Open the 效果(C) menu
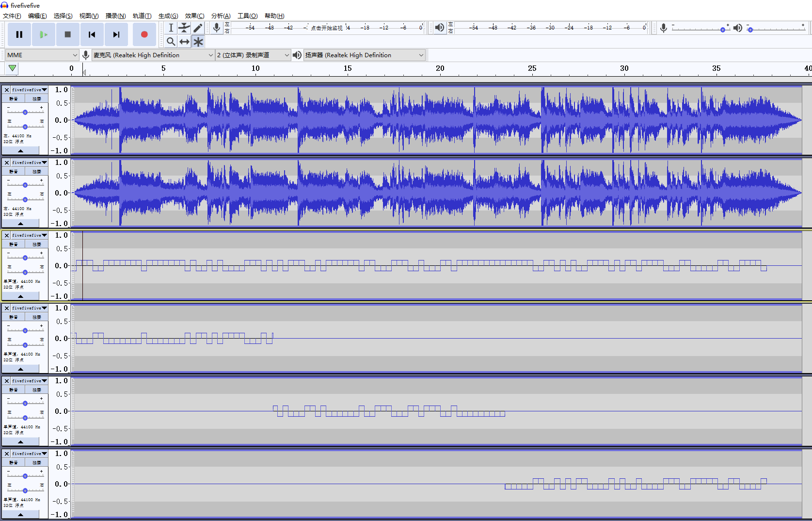 tap(194, 16)
